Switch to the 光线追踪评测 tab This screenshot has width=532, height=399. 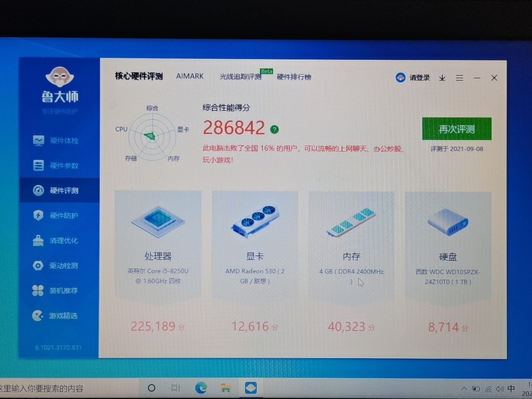pyautogui.click(x=240, y=77)
